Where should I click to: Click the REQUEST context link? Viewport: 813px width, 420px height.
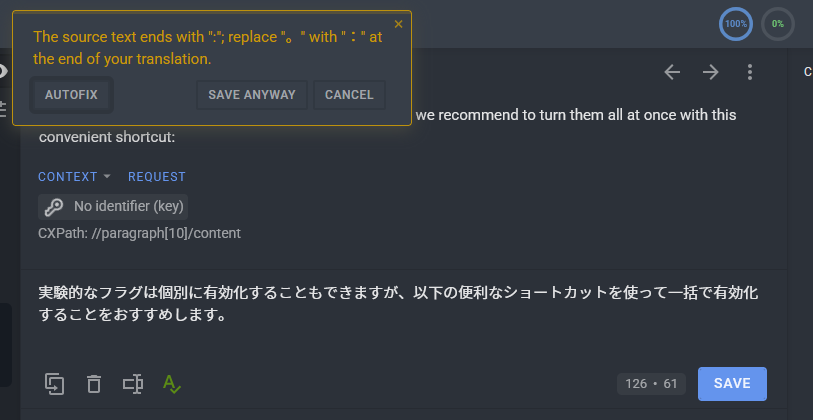pos(157,177)
